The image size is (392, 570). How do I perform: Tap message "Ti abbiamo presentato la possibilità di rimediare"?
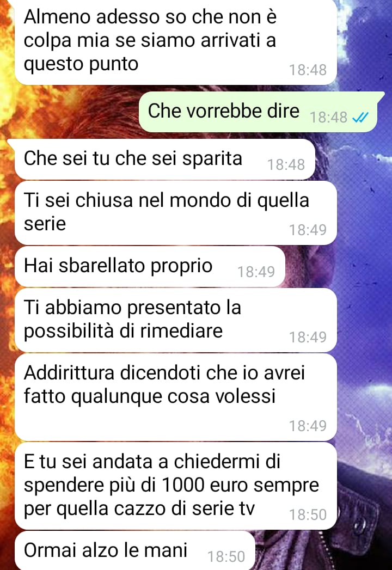176,320
